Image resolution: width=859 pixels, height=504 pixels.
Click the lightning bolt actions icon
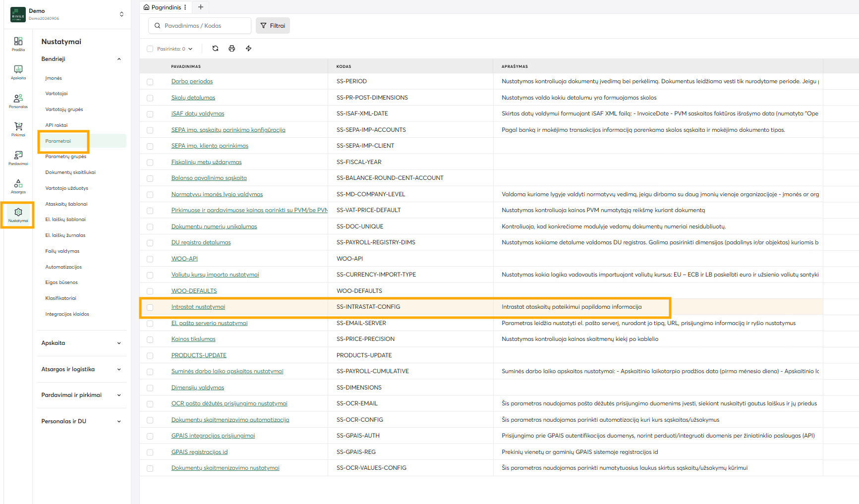(248, 49)
